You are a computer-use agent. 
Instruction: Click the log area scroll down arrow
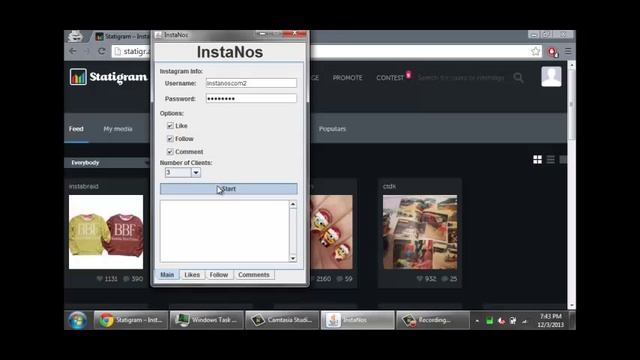click(293, 258)
